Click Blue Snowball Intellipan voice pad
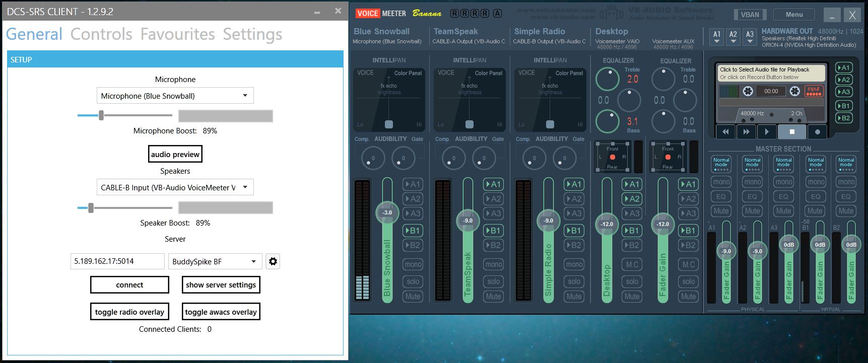The width and height of the screenshot is (868, 363). tap(388, 100)
